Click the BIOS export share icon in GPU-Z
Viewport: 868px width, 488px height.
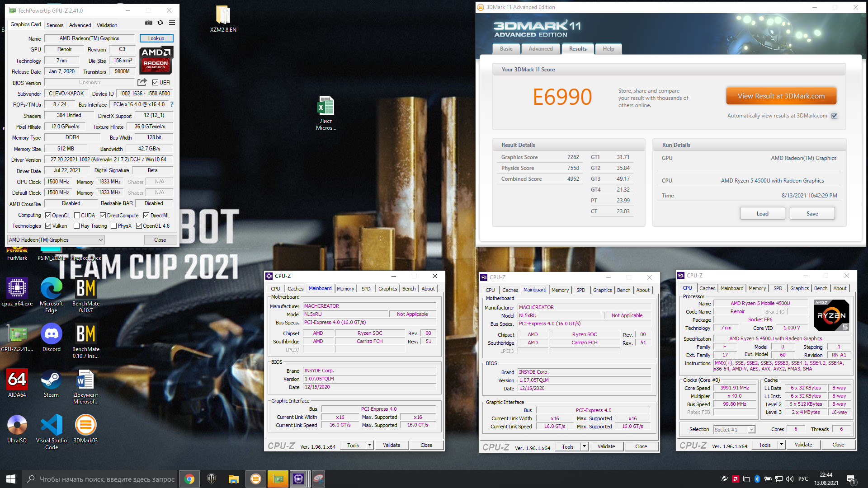[142, 82]
